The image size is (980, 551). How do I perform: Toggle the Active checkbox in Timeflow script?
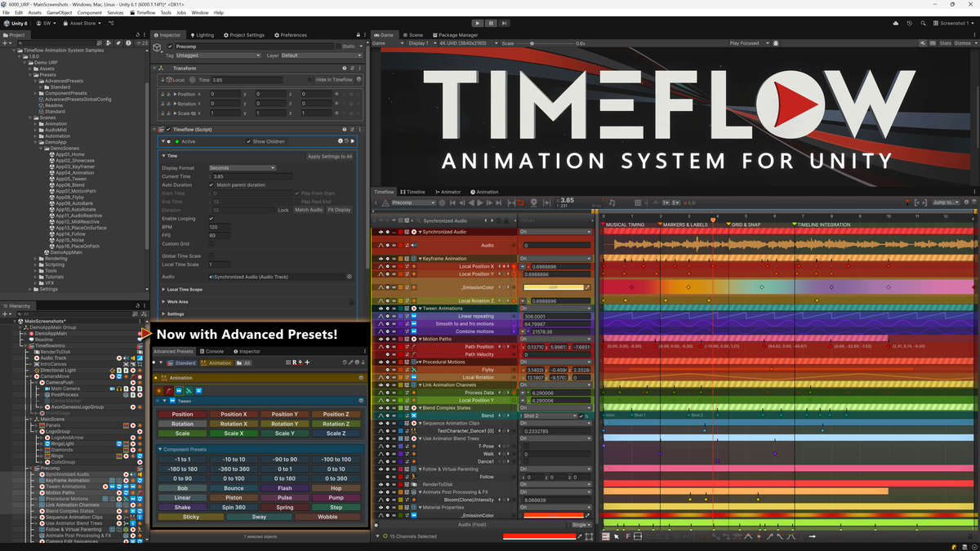click(x=176, y=141)
